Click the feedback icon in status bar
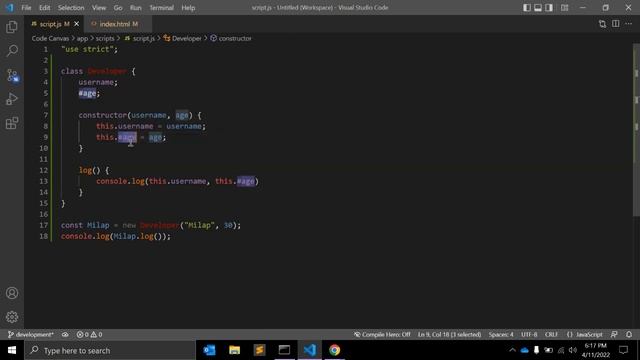 pyautogui.click(x=614, y=334)
